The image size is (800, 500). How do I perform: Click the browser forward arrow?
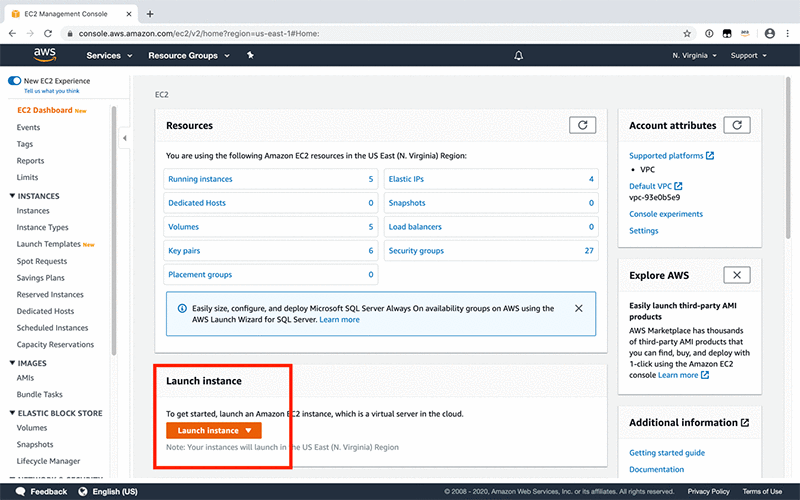pos(30,34)
